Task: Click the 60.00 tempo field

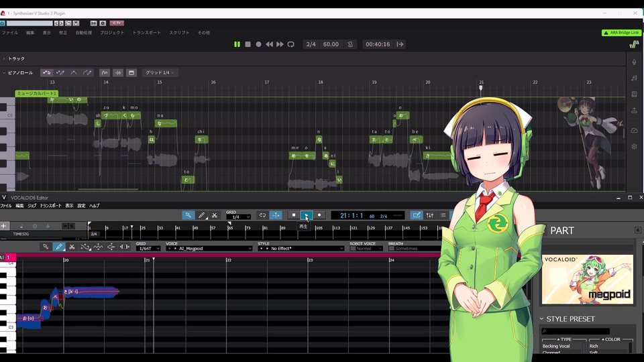Action: 331,44
